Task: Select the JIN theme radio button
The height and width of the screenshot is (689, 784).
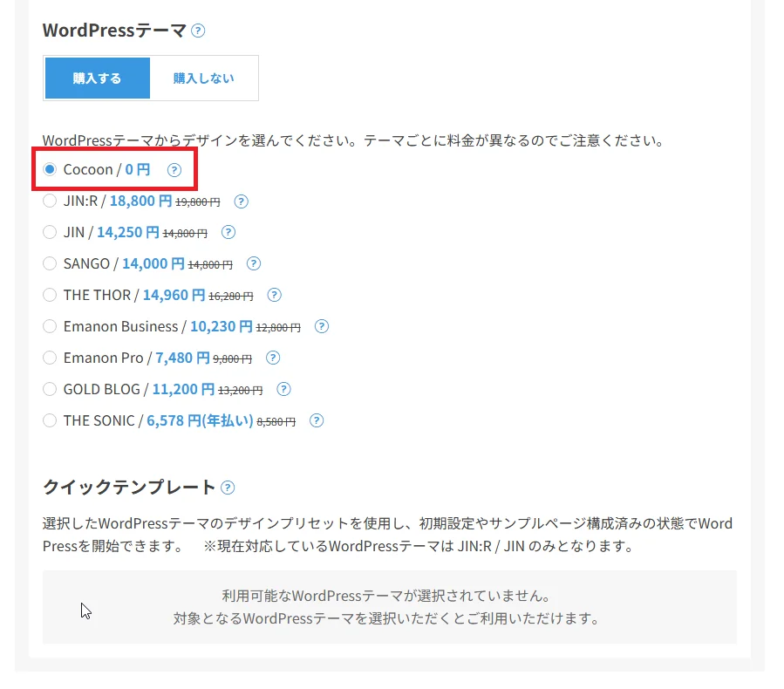Action: pyautogui.click(x=50, y=232)
